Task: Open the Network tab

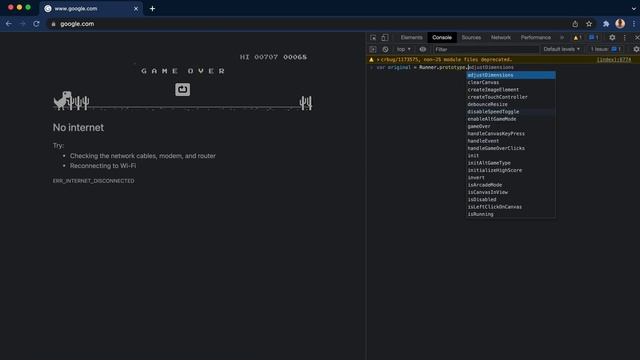Action: point(500,38)
